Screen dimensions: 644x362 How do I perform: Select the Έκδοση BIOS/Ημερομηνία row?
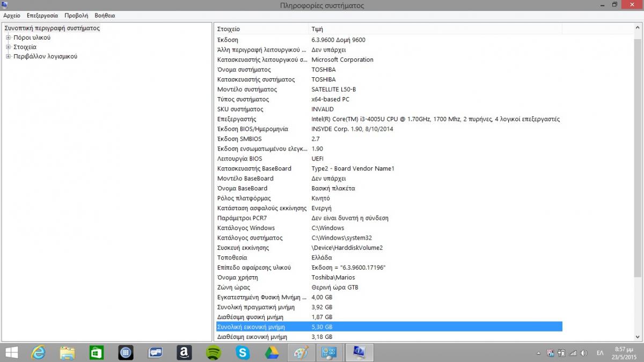click(x=389, y=129)
